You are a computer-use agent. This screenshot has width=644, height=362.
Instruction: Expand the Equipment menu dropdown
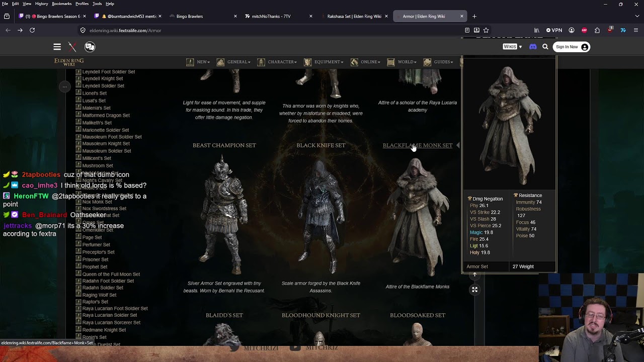pos(324,62)
